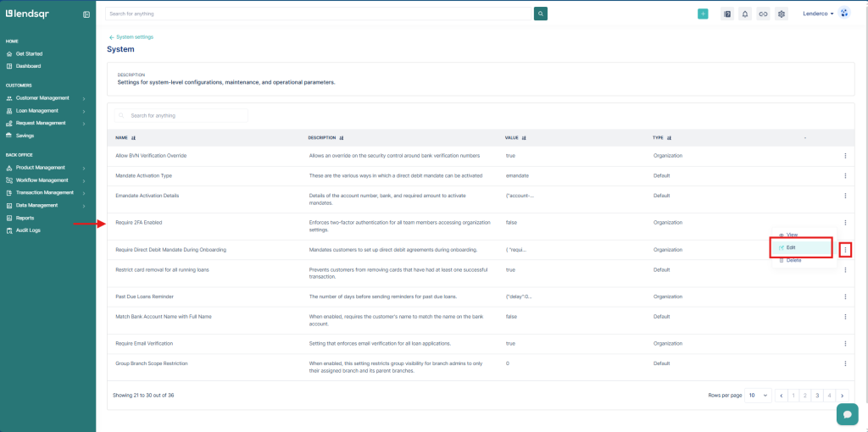
Task: Go to page 3 in pagination
Action: 817,396
